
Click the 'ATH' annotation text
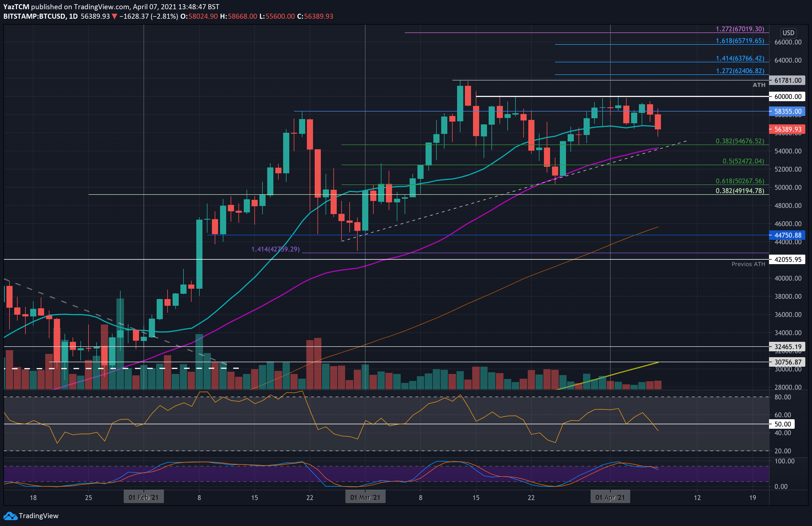(x=759, y=85)
